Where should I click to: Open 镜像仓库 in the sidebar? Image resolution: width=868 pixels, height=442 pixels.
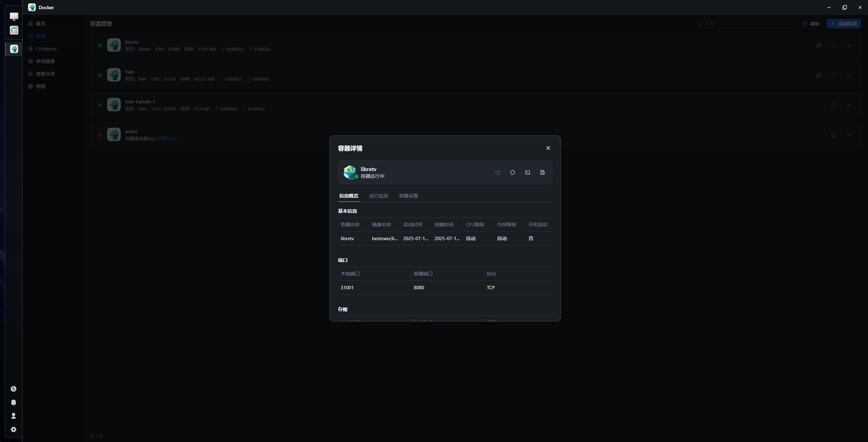click(45, 74)
